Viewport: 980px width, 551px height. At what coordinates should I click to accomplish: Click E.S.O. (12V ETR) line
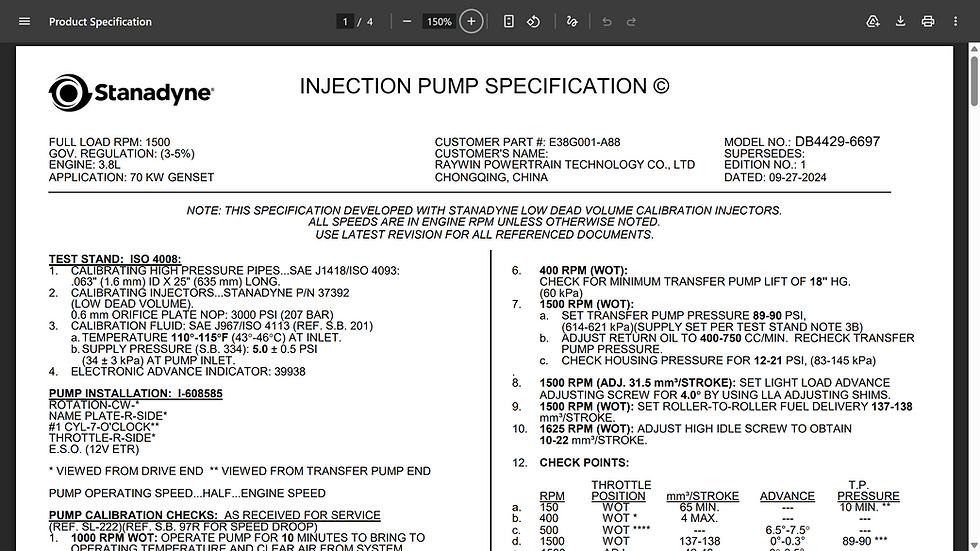coord(94,449)
